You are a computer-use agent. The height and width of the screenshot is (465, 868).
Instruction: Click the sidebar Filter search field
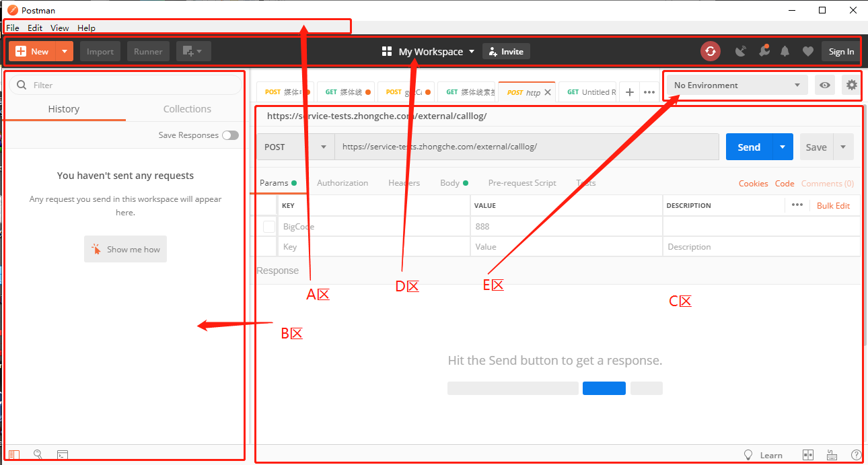point(124,85)
